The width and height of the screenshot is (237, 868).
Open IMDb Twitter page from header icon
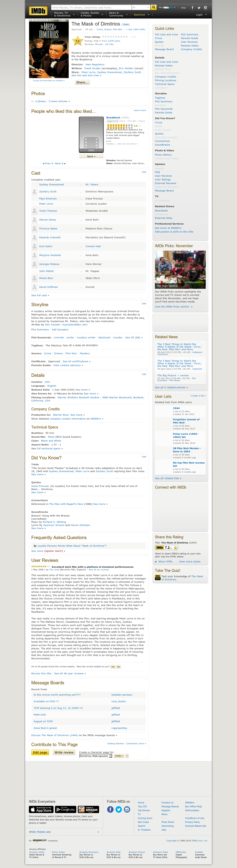tap(199, 7)
